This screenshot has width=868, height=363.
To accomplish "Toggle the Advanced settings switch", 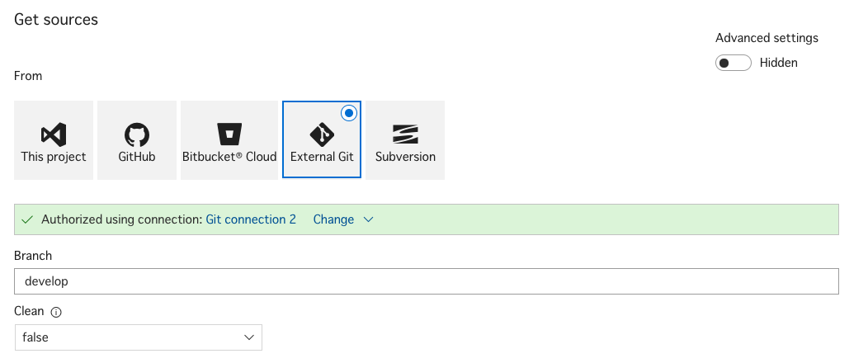I will point(733,63).
